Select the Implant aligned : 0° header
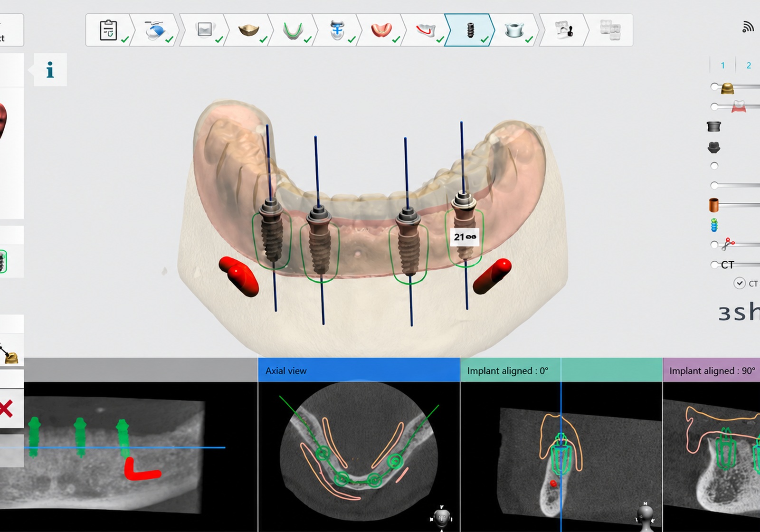This screenshot has height=532, width=760. click(561, 370)
